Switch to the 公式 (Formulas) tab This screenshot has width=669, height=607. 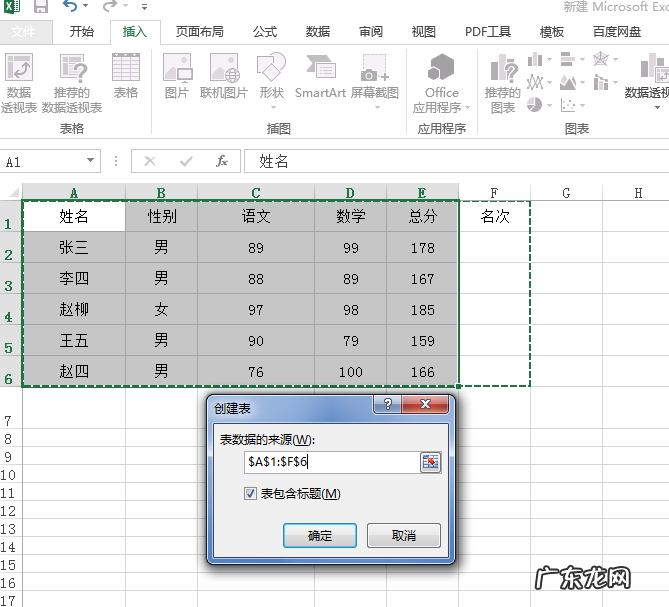click(265, 32)
